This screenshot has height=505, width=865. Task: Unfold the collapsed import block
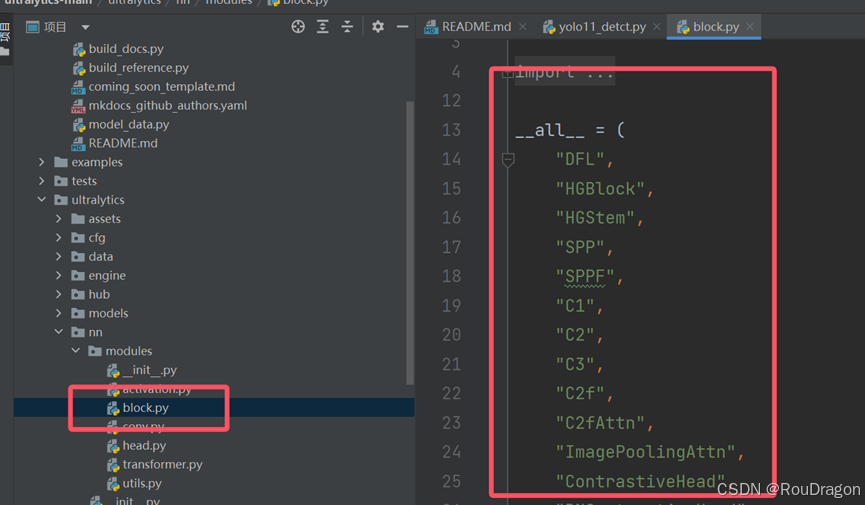pos(507,72)
